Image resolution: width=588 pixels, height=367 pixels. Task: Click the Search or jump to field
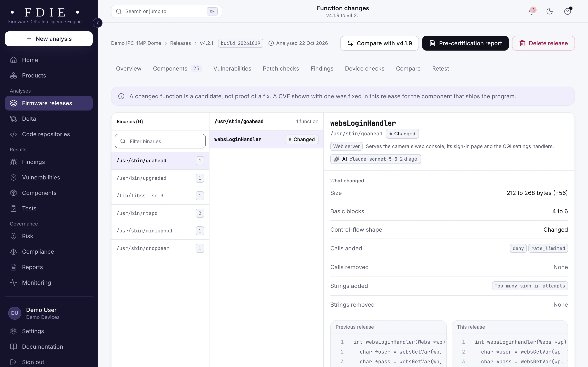pyautogui.click(x=166, y=11)
